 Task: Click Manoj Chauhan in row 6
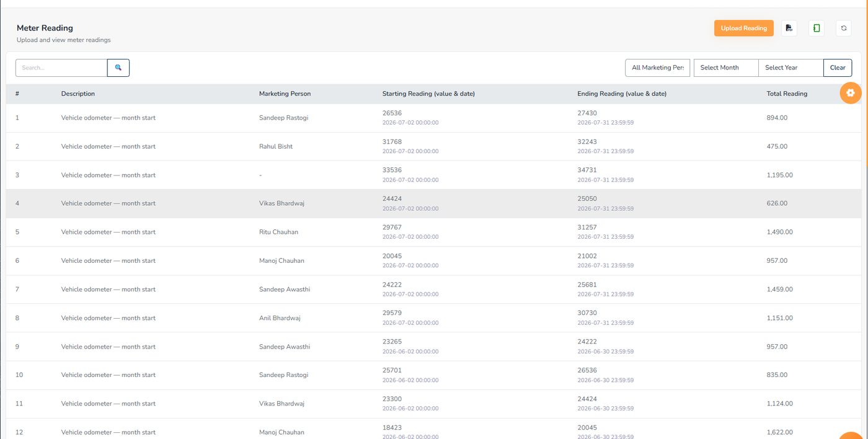point(282,260)
